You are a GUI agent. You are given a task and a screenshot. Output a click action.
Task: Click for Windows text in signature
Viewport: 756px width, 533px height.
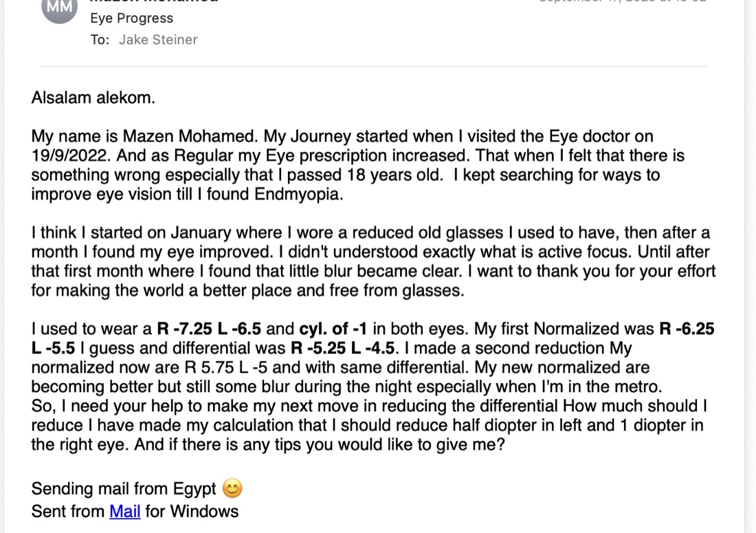coord(192,511)
